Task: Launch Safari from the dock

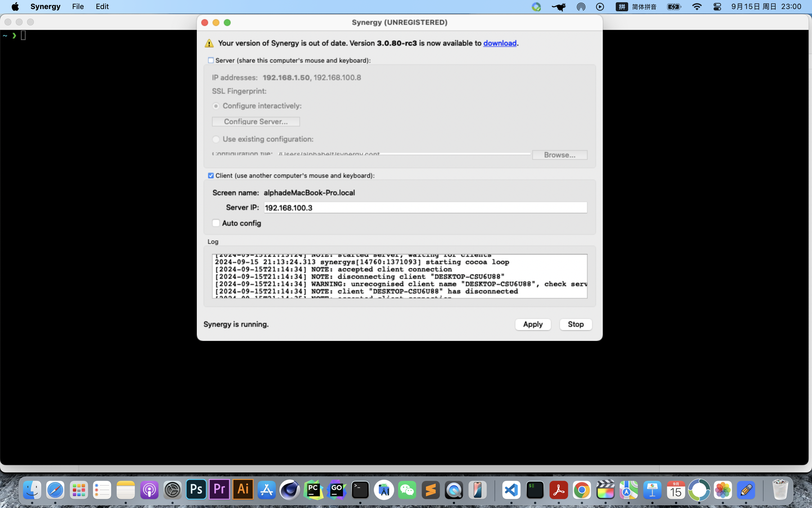Action: tap(55, 490)
